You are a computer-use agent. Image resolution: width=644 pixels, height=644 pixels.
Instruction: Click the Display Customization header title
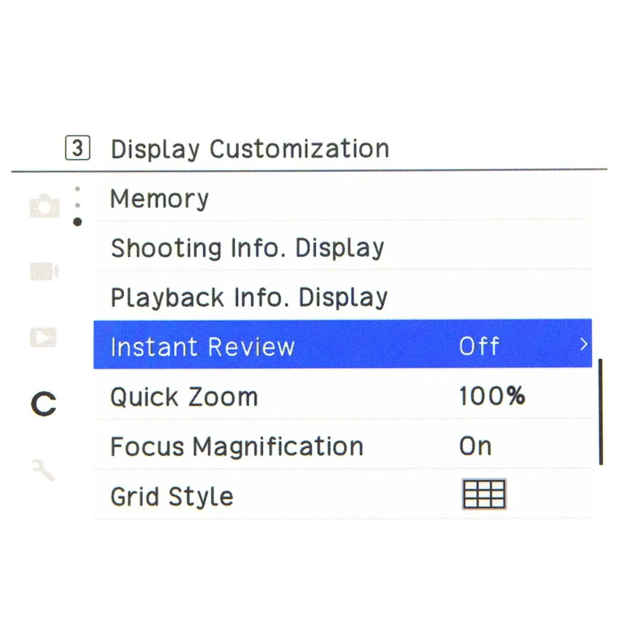click(x=250, y=148)
